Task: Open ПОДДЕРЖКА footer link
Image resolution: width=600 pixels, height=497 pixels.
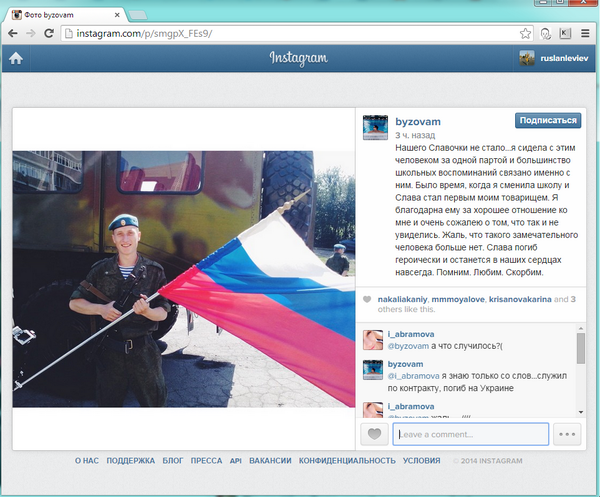Action: (x=130, y=461)
